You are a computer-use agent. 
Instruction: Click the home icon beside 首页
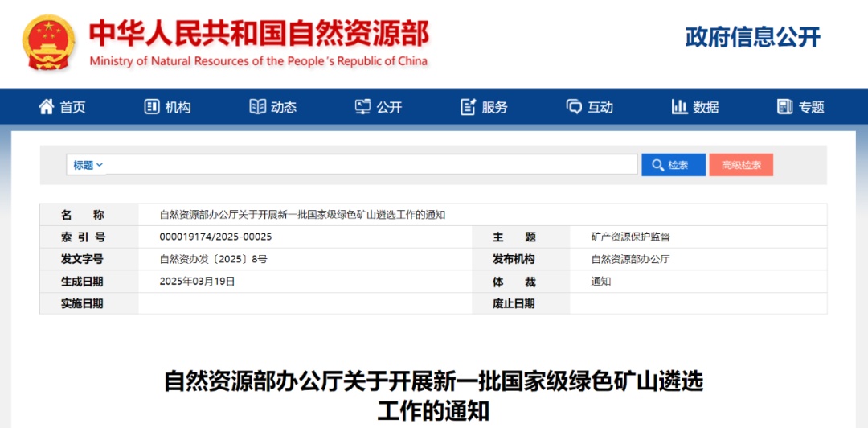point(47,107)
